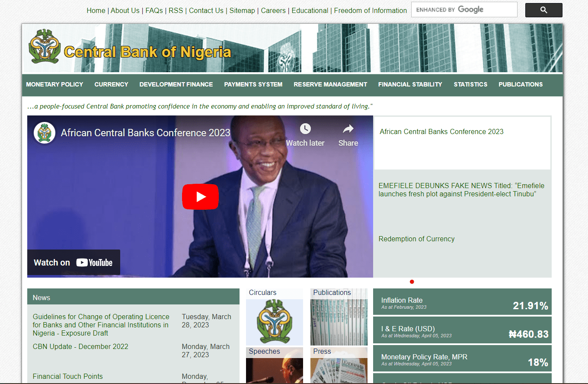Open Redemption of Currency headline

(416, 239)
